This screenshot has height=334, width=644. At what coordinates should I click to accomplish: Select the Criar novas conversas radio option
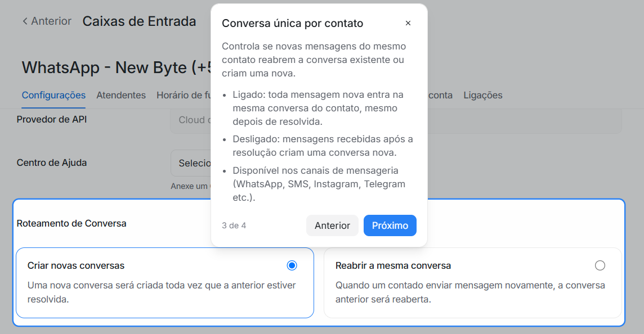coord(292,265)
